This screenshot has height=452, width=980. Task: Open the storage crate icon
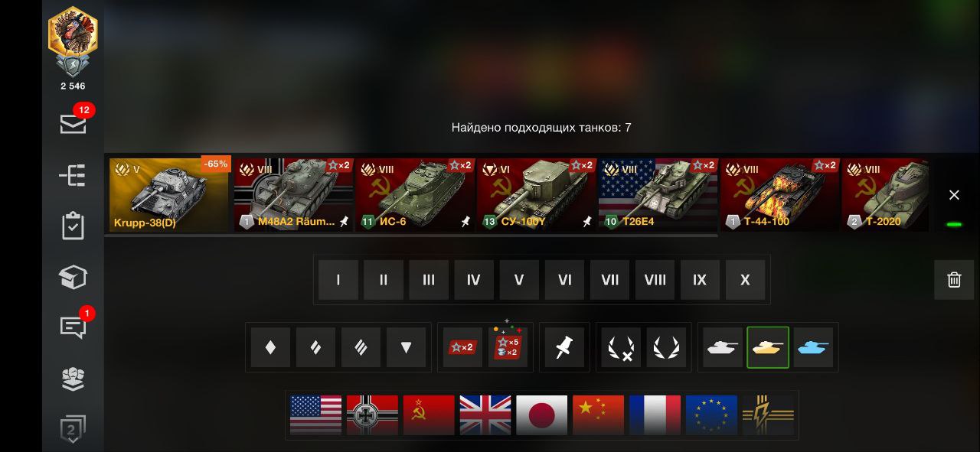pos(73,277)
